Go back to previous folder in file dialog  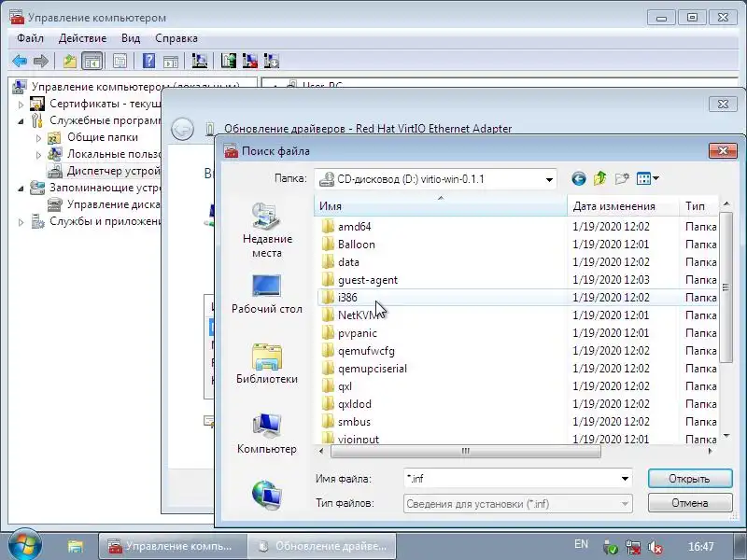(579, 179)
